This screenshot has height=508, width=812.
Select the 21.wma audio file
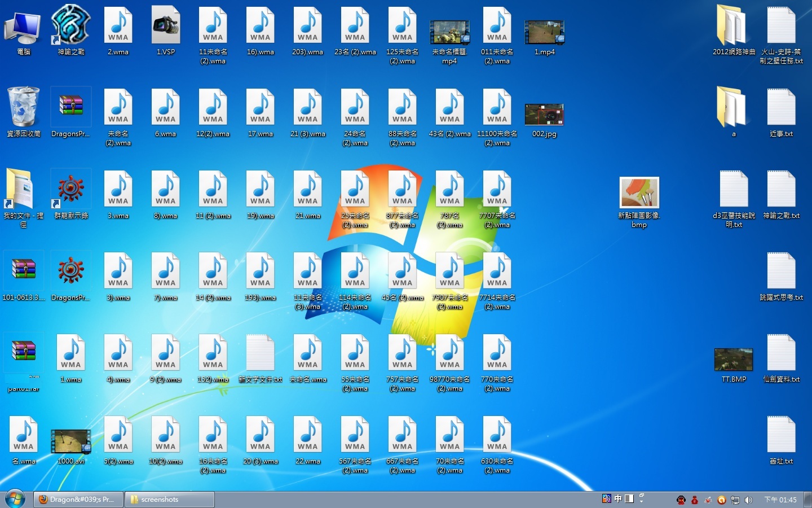point(308,195)
